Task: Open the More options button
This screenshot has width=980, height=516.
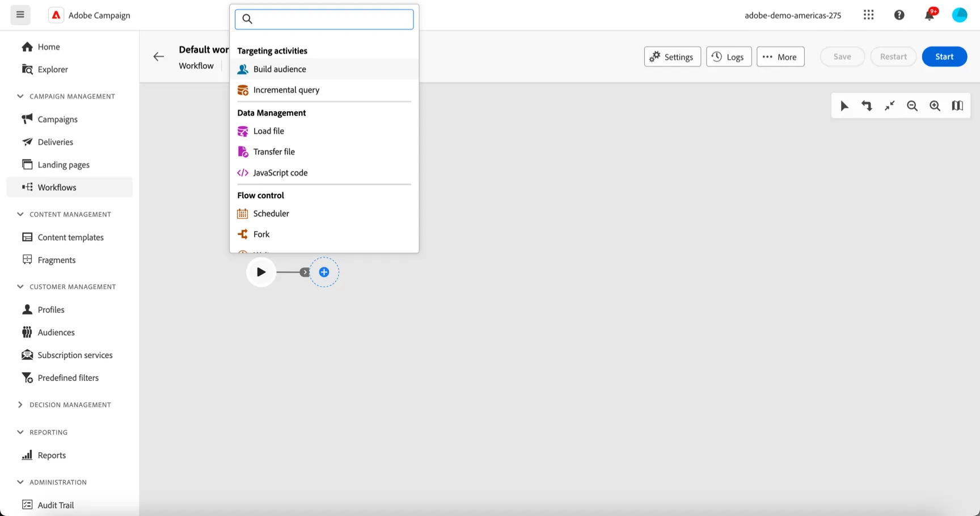Action: (780, 57)
